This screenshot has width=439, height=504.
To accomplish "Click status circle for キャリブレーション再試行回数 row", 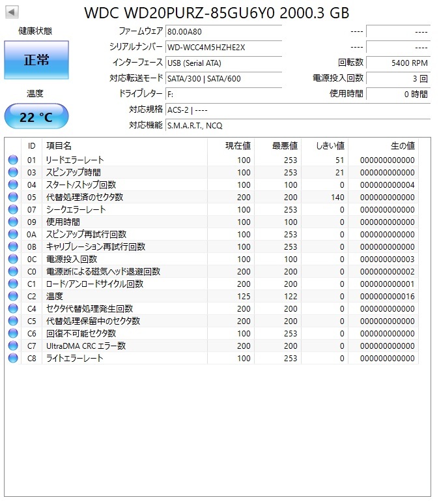I will [13, 246].
